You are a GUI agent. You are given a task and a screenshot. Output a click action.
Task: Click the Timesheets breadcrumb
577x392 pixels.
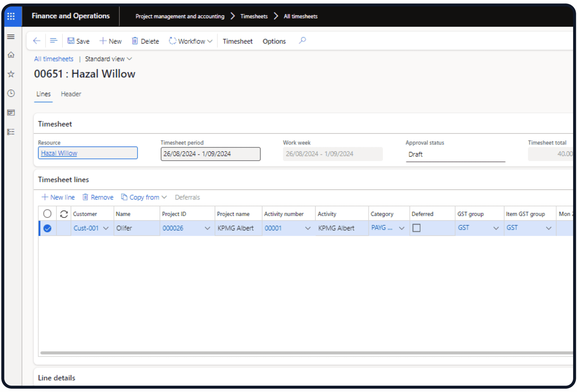[254, 16]
